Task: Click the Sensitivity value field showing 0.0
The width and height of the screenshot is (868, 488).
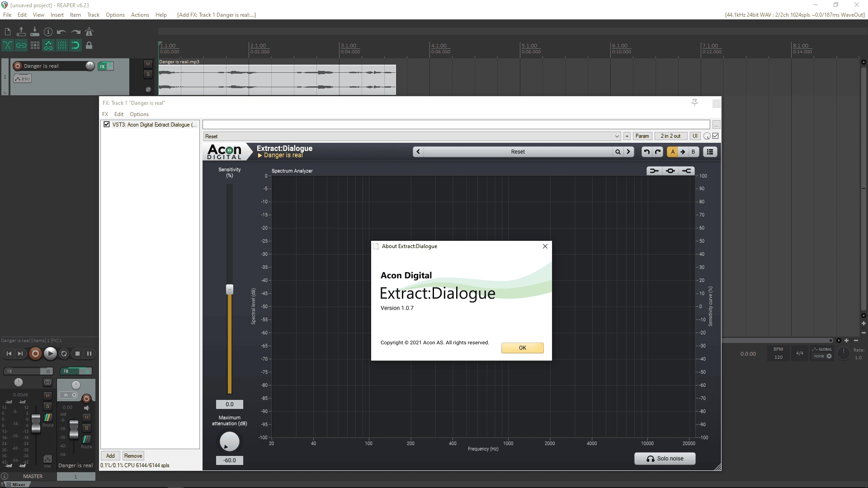Action: pos(230,404)
